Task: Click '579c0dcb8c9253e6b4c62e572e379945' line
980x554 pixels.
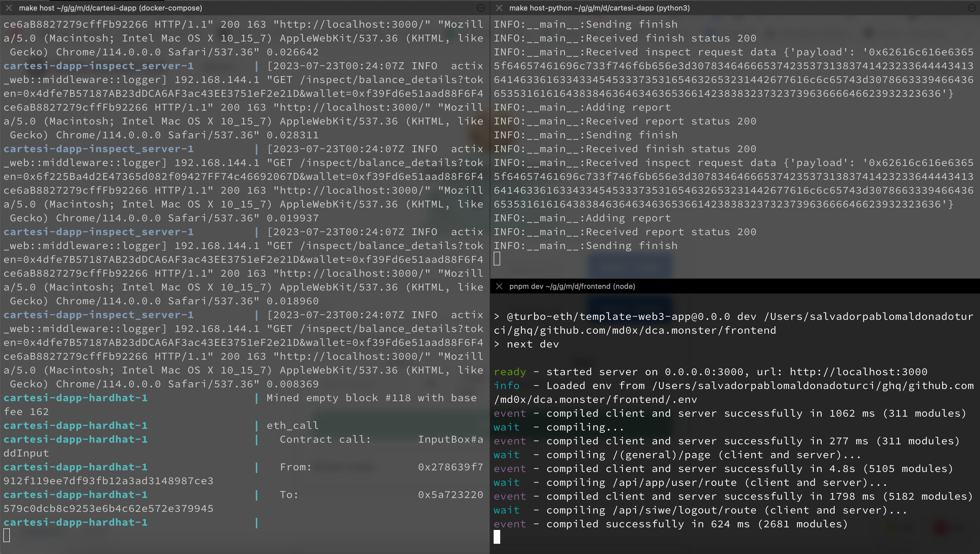Action: pyautogui.click(x=108, y=509)
